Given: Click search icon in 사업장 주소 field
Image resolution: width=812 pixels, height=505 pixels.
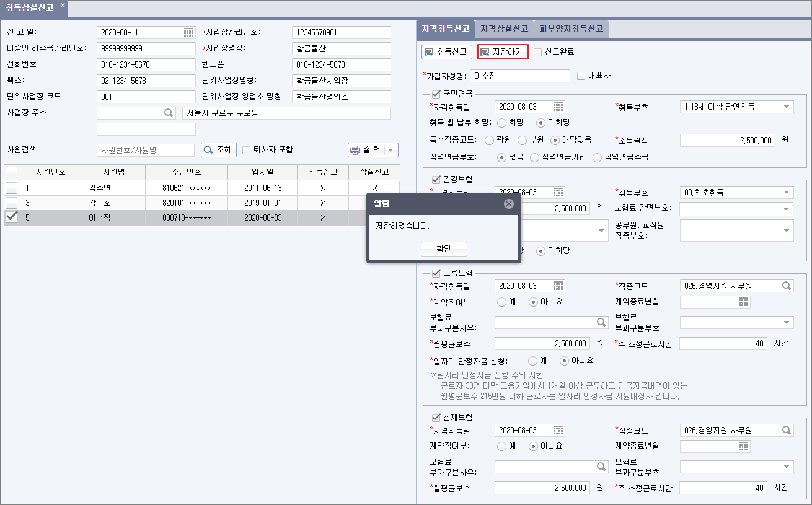Looking at the screenshot, I should pyautogui.click(x=168, y=113).
